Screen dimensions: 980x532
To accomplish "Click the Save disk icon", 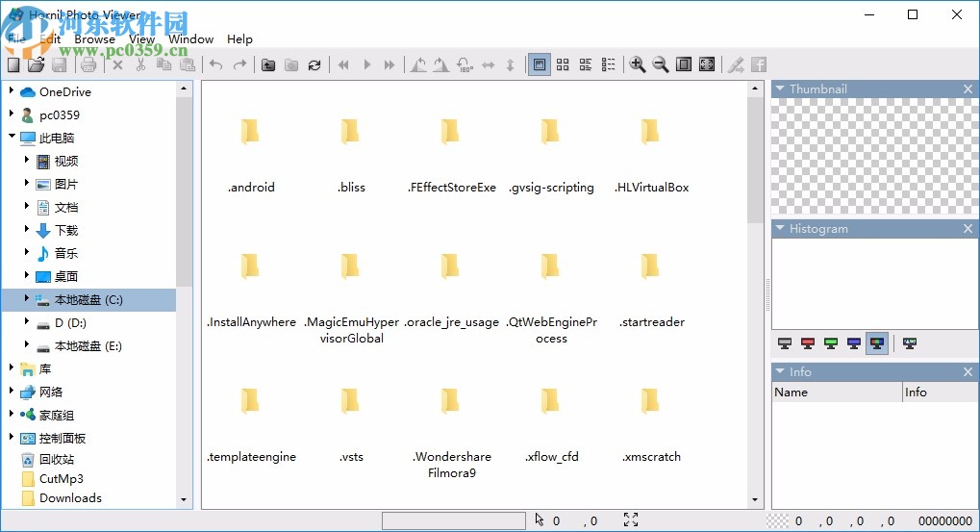I will pos(60,64).
